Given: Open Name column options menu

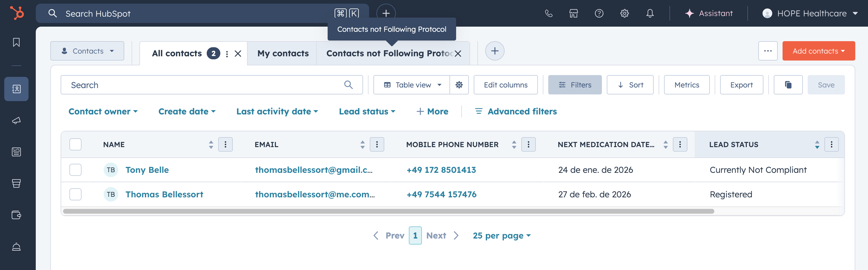Looking at the screenshot, I should click(x=225, y=144).
